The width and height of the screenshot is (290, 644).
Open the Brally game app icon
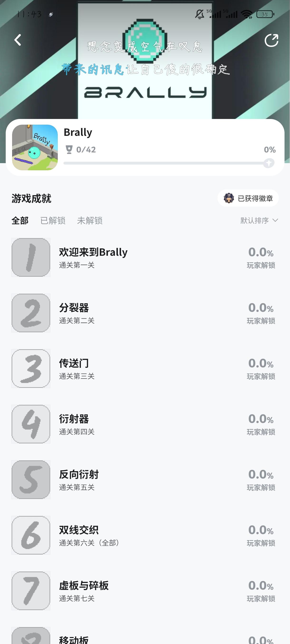(35, 147)
